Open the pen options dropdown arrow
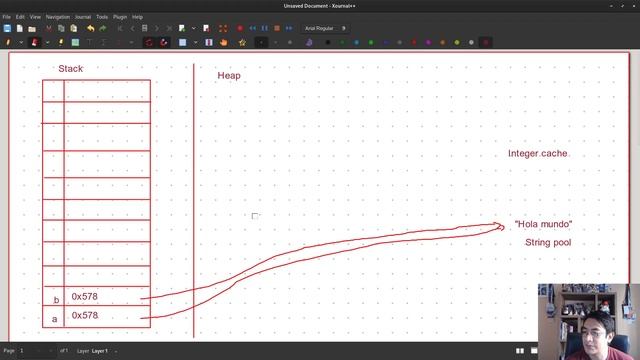The height and width of the screenshot is (360, 640). pos(21,42)
